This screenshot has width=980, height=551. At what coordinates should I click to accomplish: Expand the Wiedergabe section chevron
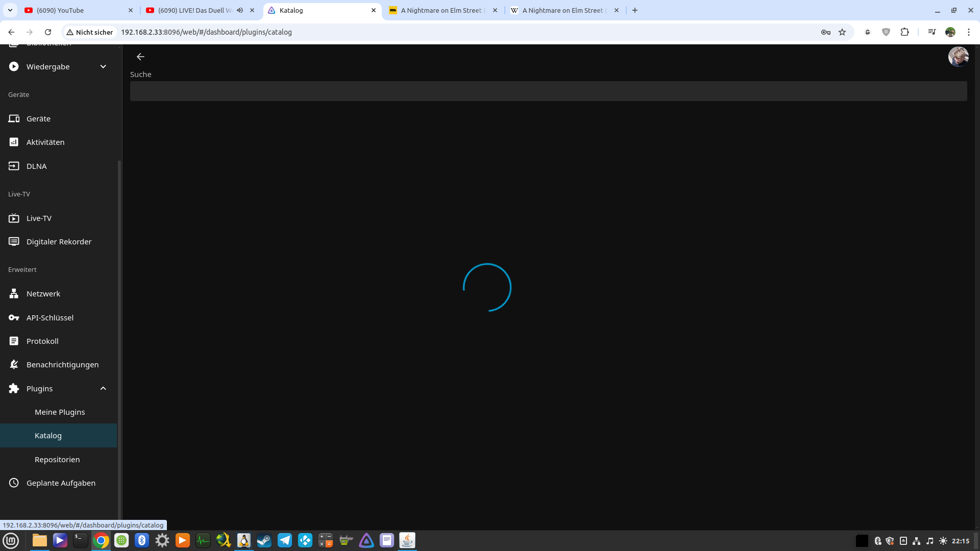tap(103, 67)
